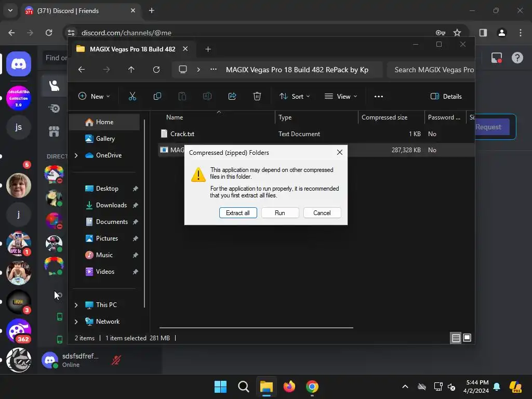The image size is (532, 399).
Task: Close the Compressed (zipped) Folders dialog
Action: coord(340,152)
